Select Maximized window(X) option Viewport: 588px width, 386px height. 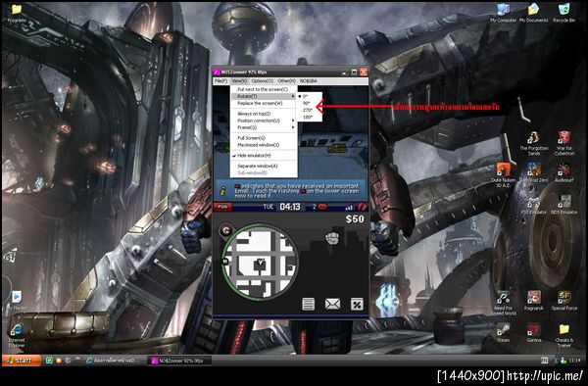tap(264, 145)
